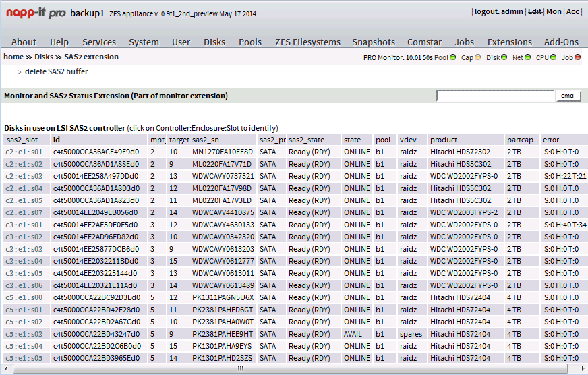588x375 pixels.
Task: Open the Jobs menu
Action: 464,42
